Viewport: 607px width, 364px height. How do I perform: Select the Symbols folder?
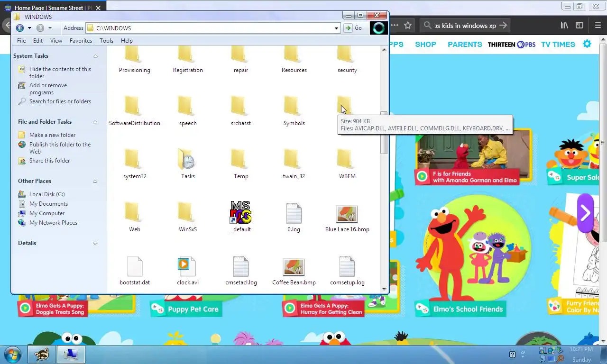[x=294, y=111]
